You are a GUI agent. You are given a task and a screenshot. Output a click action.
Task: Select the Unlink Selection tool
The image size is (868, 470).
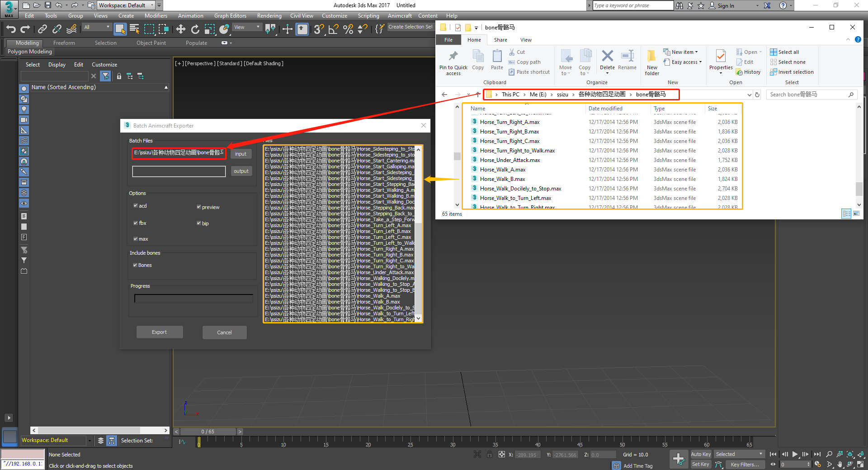click(57, 29)
